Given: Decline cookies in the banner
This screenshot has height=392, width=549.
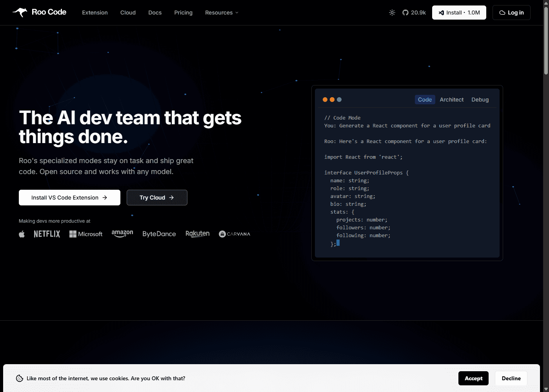Looking at the screenshot, I should coord(511,378).
